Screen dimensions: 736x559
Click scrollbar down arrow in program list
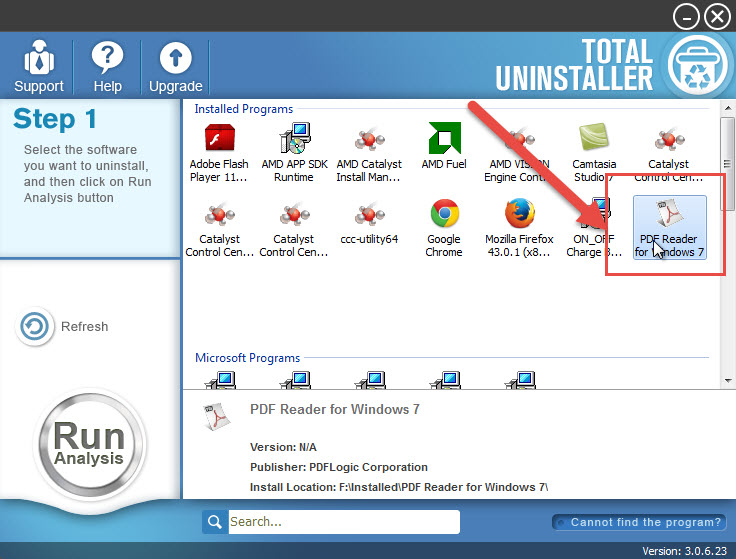pyautogui.click(x=728, y=381)
